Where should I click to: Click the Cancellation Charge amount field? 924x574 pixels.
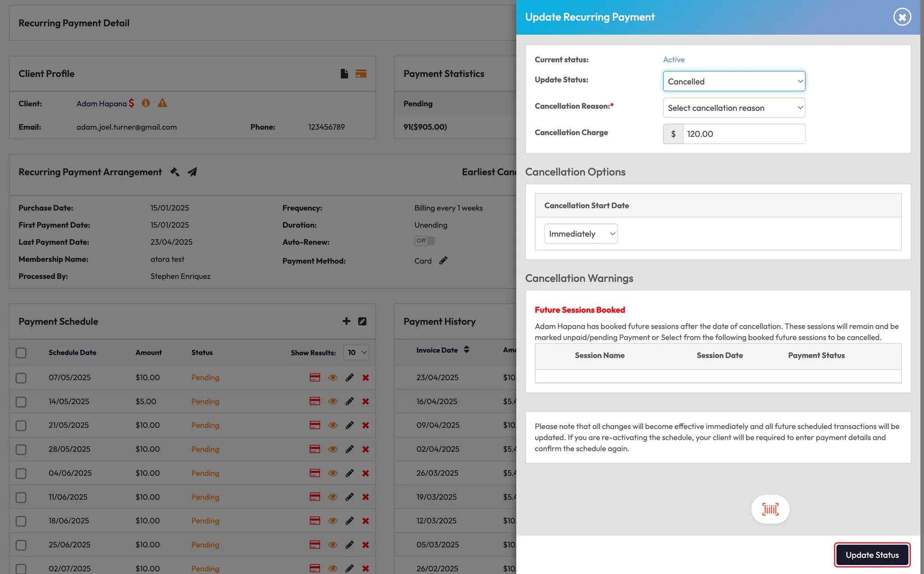(743, 134)
